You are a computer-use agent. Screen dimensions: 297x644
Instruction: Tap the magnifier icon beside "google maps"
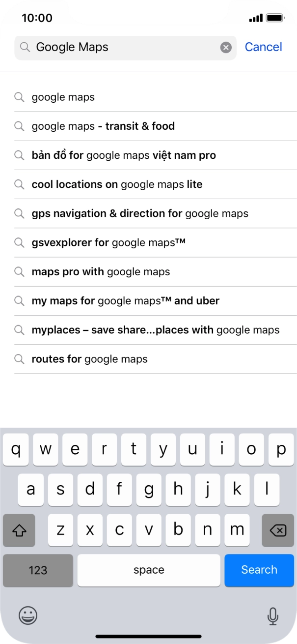pyautogui.click(x=20, y=97)
